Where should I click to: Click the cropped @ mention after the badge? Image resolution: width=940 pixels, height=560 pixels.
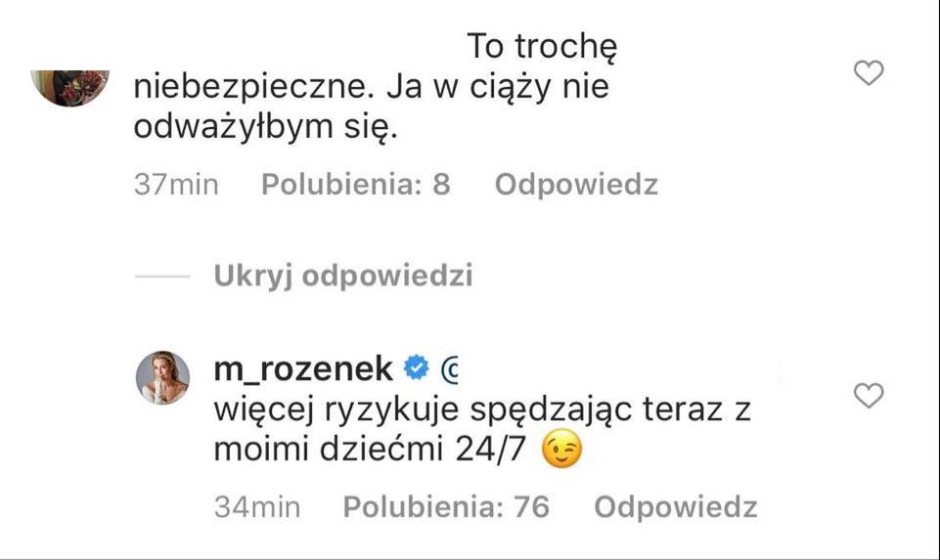pyautogui.click(x=451, y=369)
